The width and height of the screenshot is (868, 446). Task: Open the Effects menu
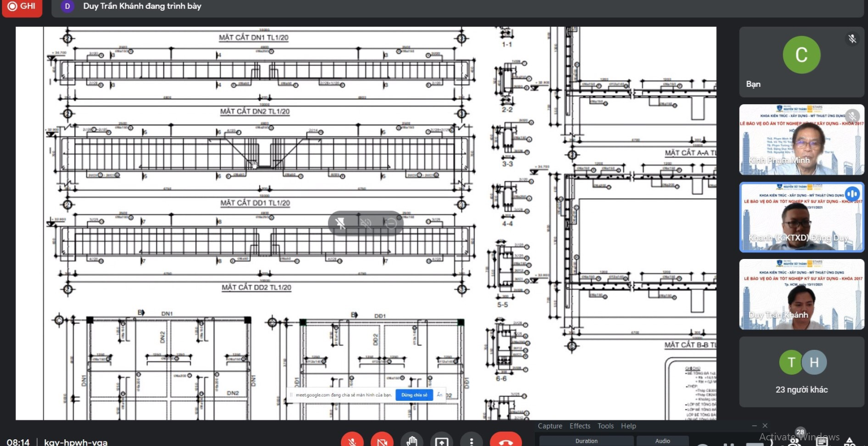click(580, 426)
